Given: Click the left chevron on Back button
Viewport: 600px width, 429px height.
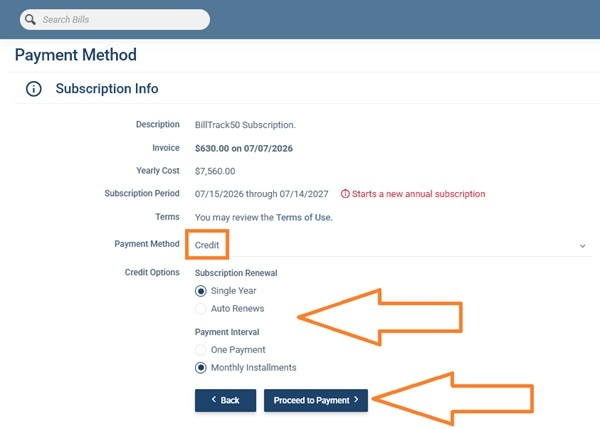Looking at the screenshot, I should [x=214, y=399].
